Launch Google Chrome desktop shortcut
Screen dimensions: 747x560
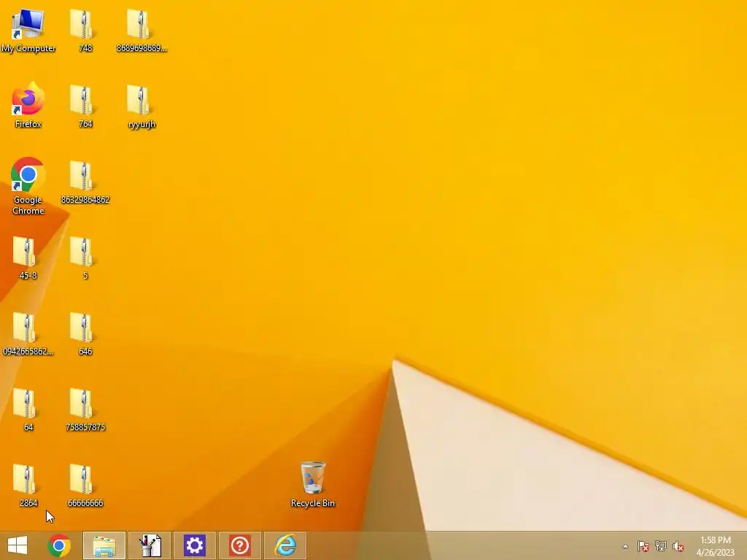[28, 186]
